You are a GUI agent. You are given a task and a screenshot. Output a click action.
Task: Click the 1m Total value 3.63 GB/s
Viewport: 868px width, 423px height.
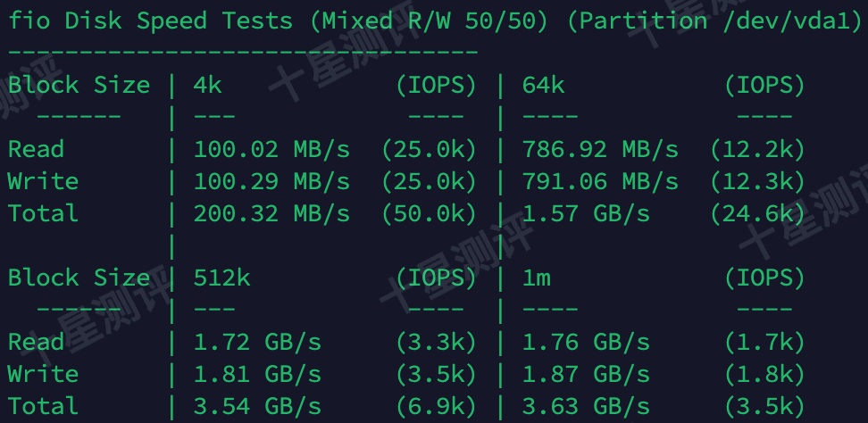[586, 406]
